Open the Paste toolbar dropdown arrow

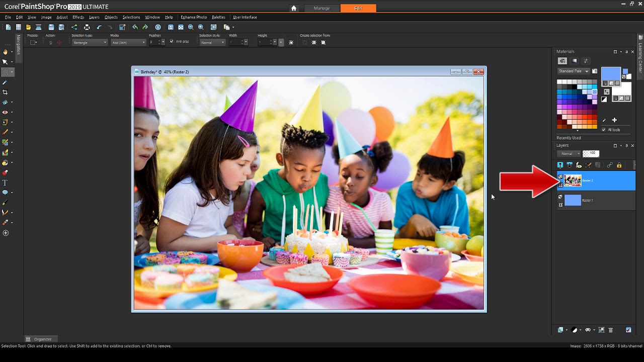point(233,27)
